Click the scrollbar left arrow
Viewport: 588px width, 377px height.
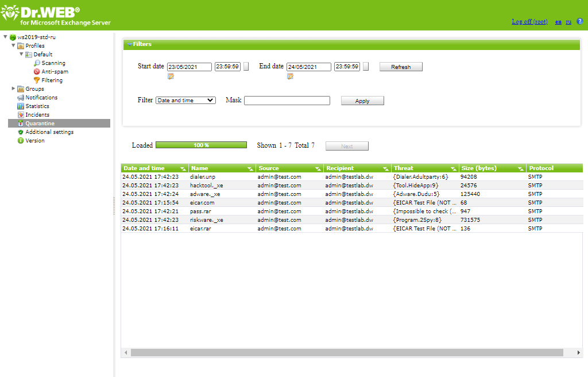(126, 353)
